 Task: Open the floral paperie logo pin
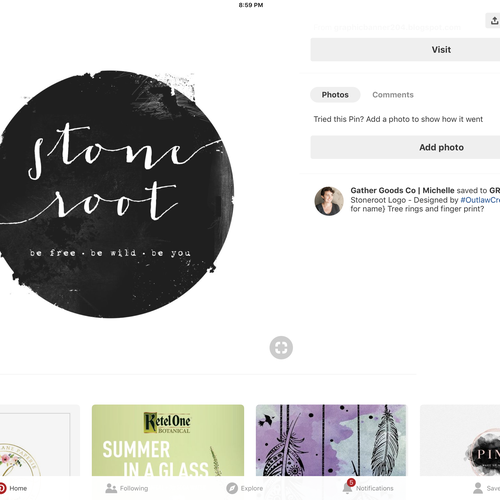40,440
